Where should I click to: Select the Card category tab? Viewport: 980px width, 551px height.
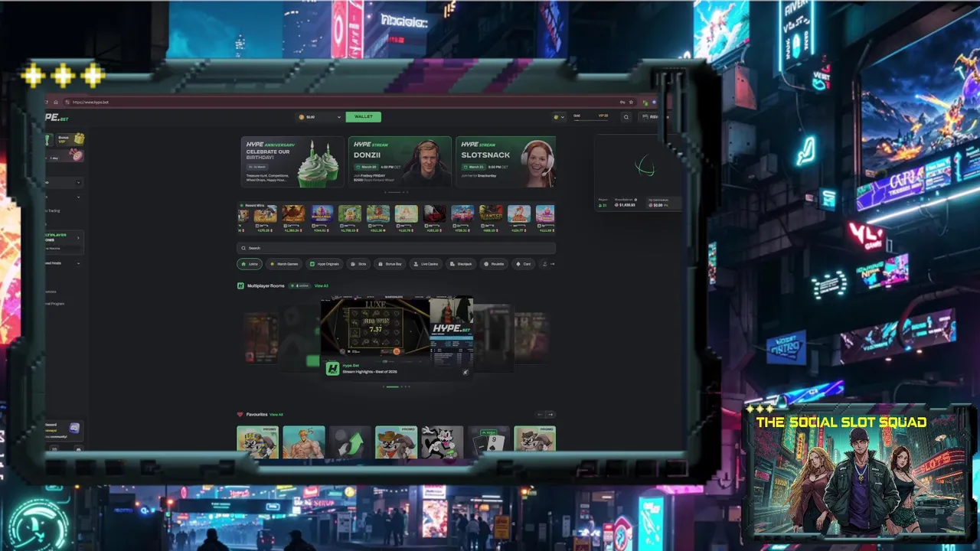click(x=524, y=264)
